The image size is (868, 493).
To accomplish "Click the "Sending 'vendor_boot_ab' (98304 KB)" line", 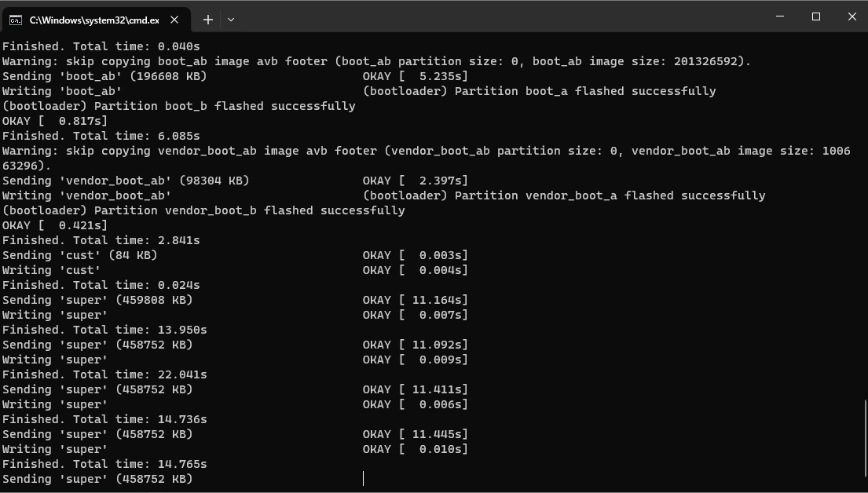I will point(126,181).
